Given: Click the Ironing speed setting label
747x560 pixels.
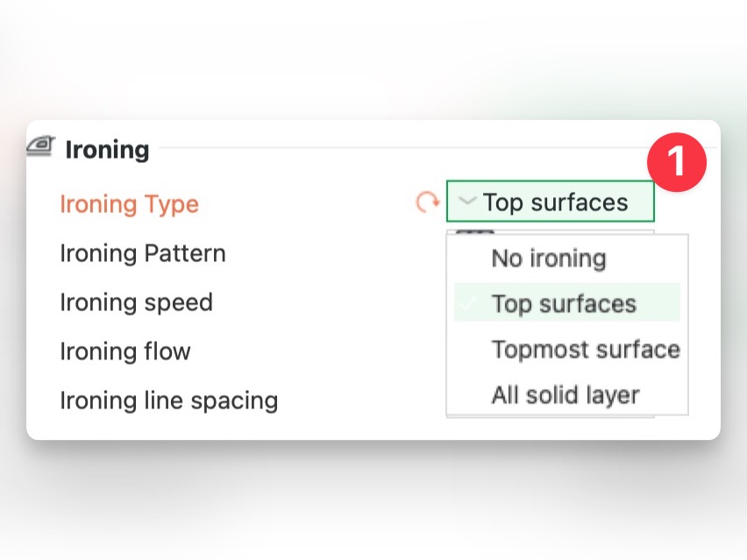Looking at the screenshot, I should pos(137,302).
